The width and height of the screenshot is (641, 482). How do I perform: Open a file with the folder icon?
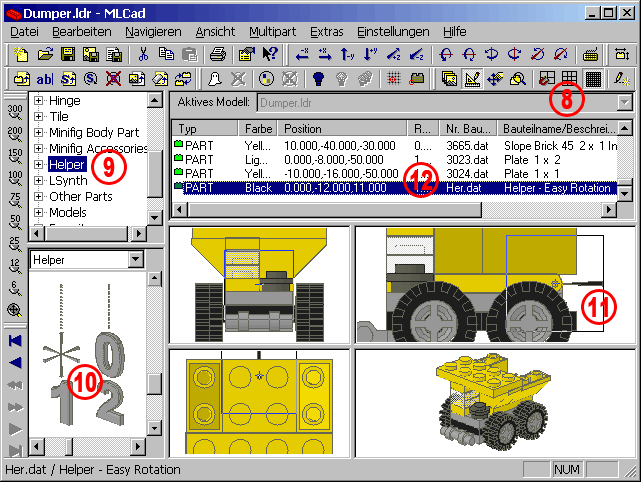tap(45, 54)
